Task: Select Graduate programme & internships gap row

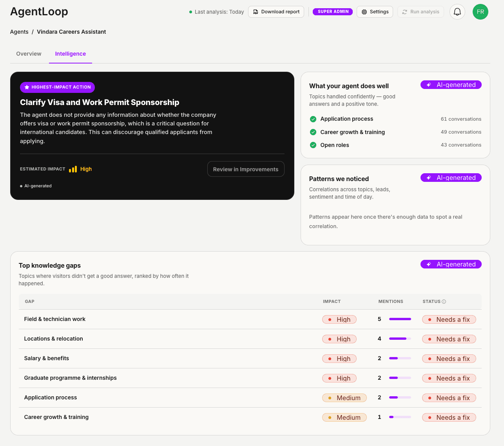Action: point(250,378)
